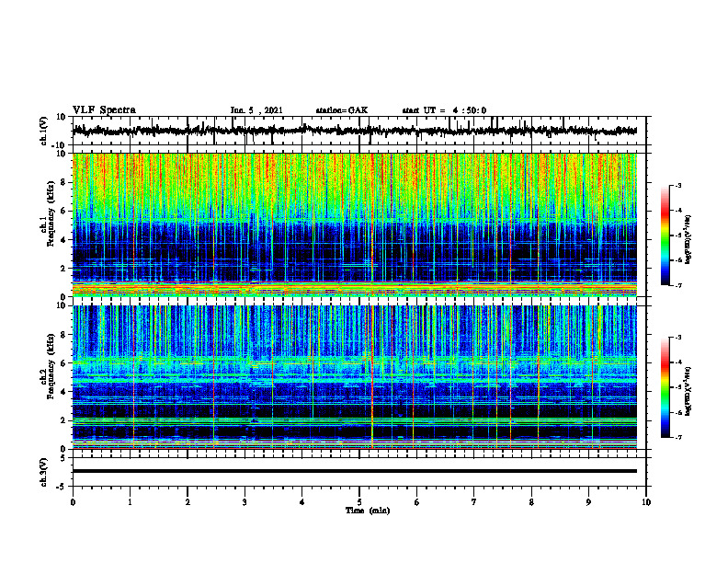728x563 pixels.
Task: Select the "Jan. 5, 2021" date text
Action: point(256,110)
